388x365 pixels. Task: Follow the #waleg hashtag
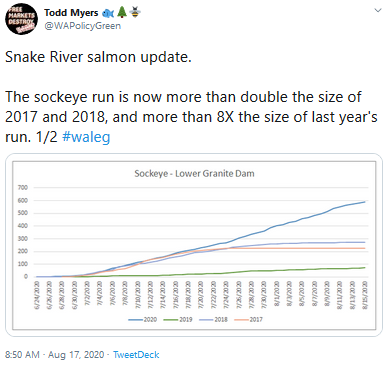tap(86, 137)
